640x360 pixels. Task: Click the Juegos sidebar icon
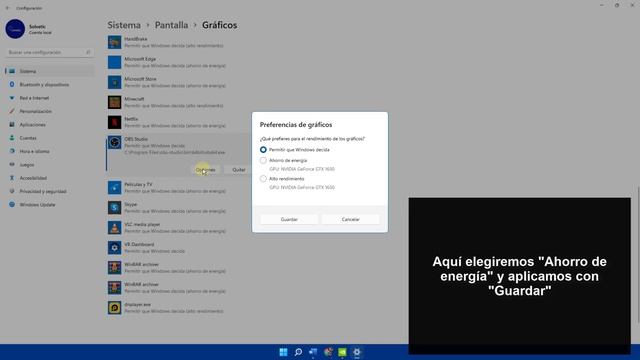[x=12, y=164]
